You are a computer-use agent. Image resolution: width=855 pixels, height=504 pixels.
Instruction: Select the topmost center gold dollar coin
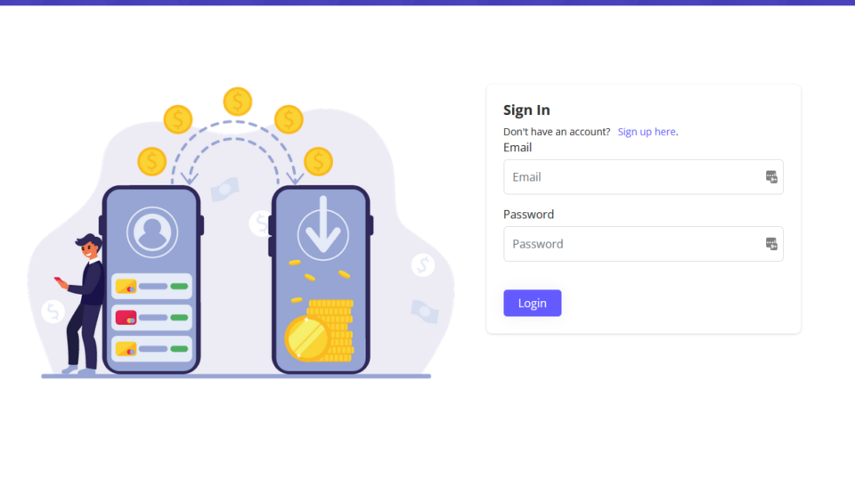(x=238, y=102)
